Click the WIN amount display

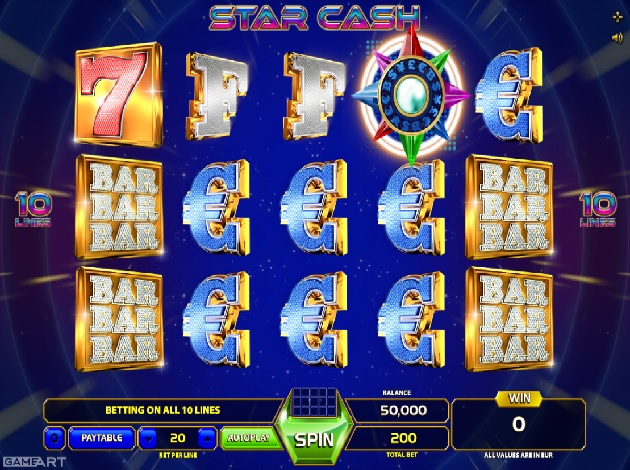[x=518, y=424]
